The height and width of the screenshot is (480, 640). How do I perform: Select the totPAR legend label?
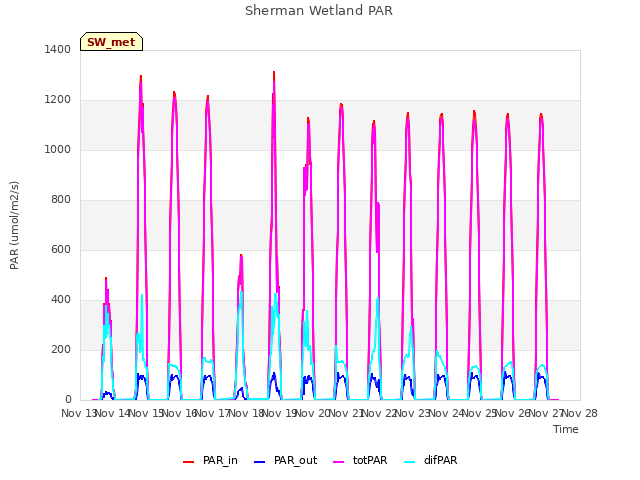[370, 460]
